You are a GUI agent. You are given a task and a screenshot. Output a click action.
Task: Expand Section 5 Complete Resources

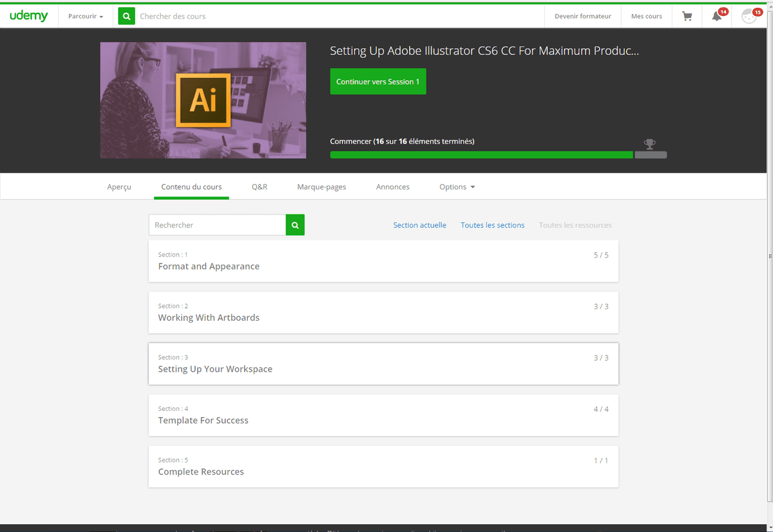[x=383, y=466]
